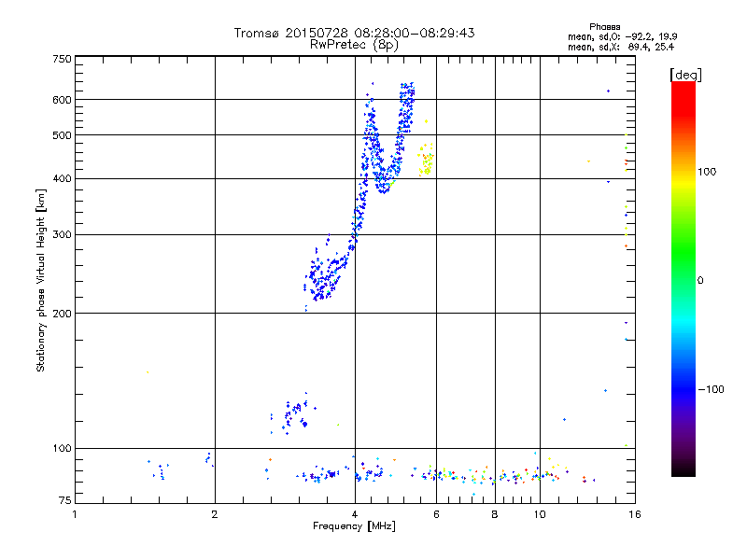Image resolution: width=747 pixels, height=560 pixels.
Task: Click the colorbar tick label '100'
Action: click(707, 172)
